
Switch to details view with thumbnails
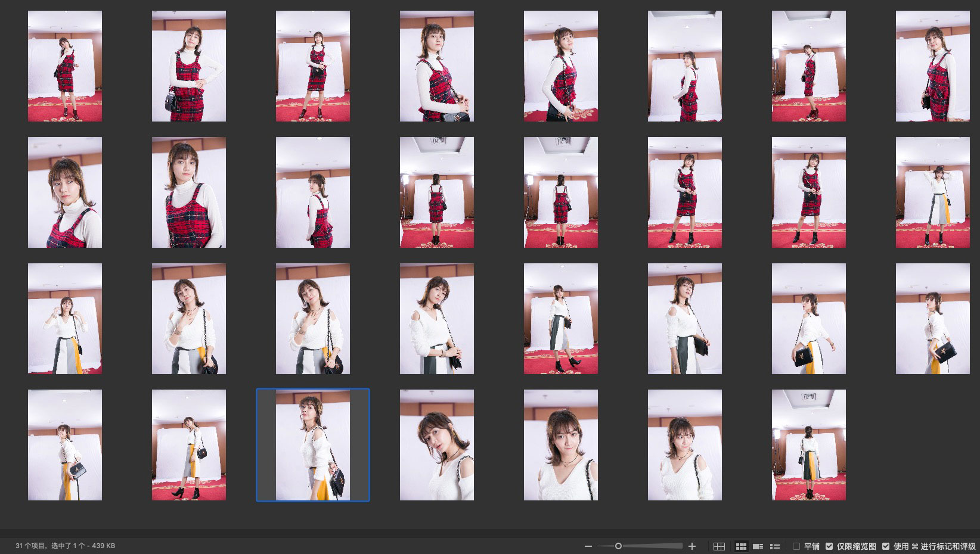(x=758, y=546)
